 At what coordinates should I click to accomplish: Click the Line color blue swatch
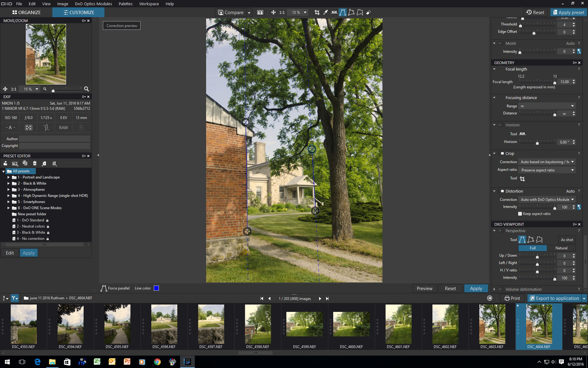(x=156, y=288)
